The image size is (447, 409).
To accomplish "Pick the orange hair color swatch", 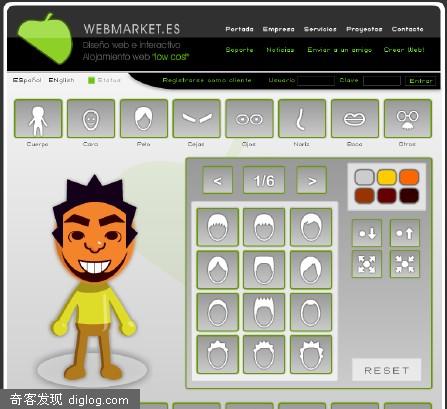I will (x=409, y=177).
